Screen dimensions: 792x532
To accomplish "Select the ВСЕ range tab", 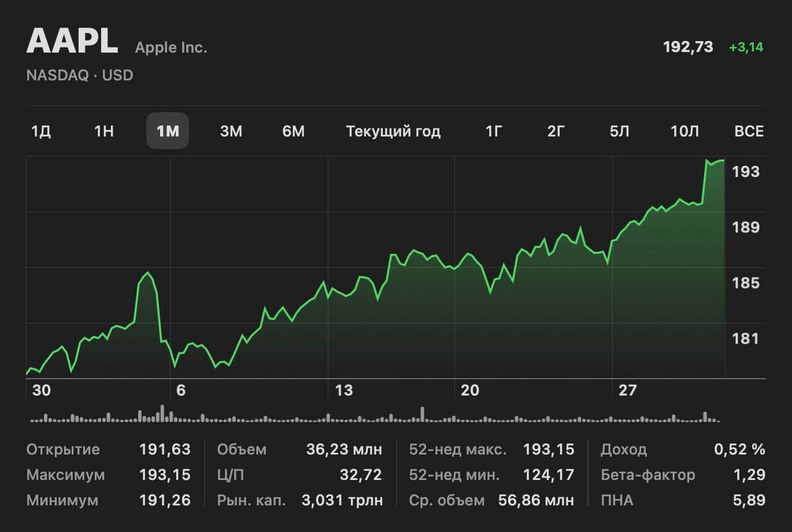I will pyautogui.click(x=749, y=131).
